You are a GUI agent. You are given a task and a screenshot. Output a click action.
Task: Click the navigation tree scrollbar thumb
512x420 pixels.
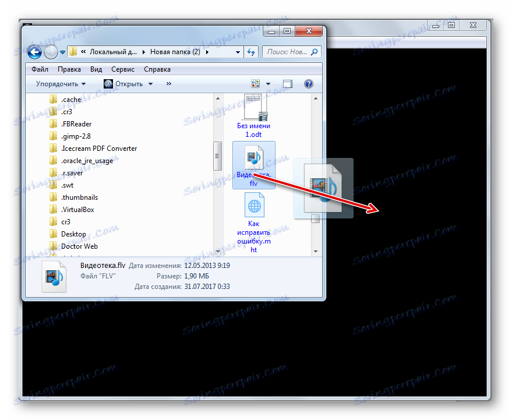[217, 156]
